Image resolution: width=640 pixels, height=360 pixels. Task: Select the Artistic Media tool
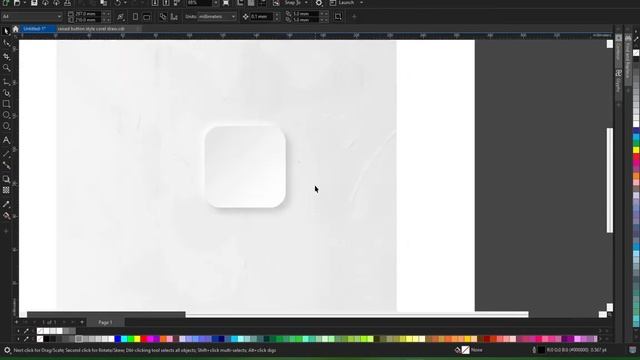[6, 93]
